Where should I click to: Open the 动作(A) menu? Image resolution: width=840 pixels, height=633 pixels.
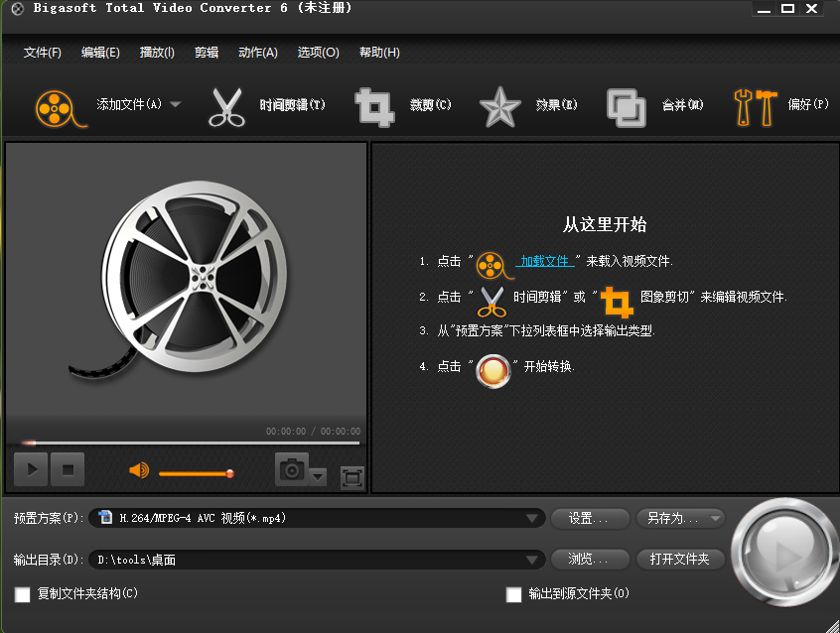258,53
